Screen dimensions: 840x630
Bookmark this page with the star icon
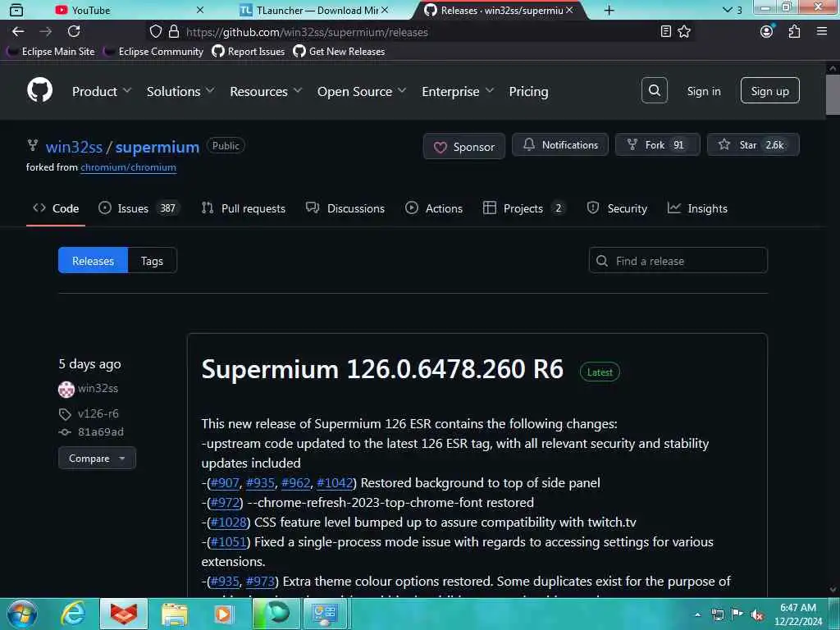[x=684, y=32]
